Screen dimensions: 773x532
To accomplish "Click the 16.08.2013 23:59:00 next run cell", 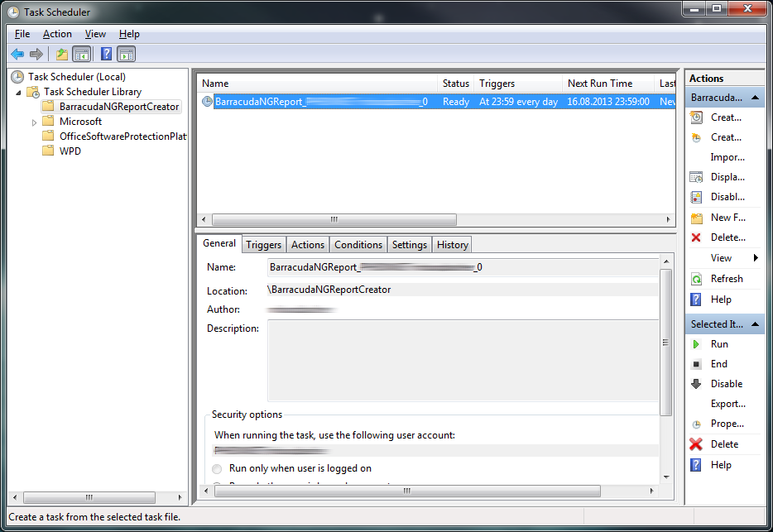I will (607, 102).
